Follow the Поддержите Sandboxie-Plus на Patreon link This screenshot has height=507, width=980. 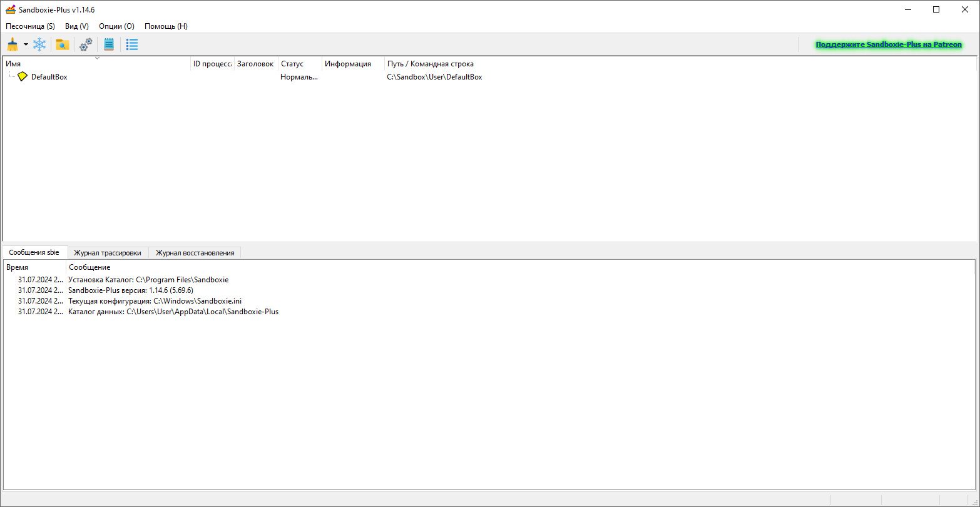[x=889, y=45]
